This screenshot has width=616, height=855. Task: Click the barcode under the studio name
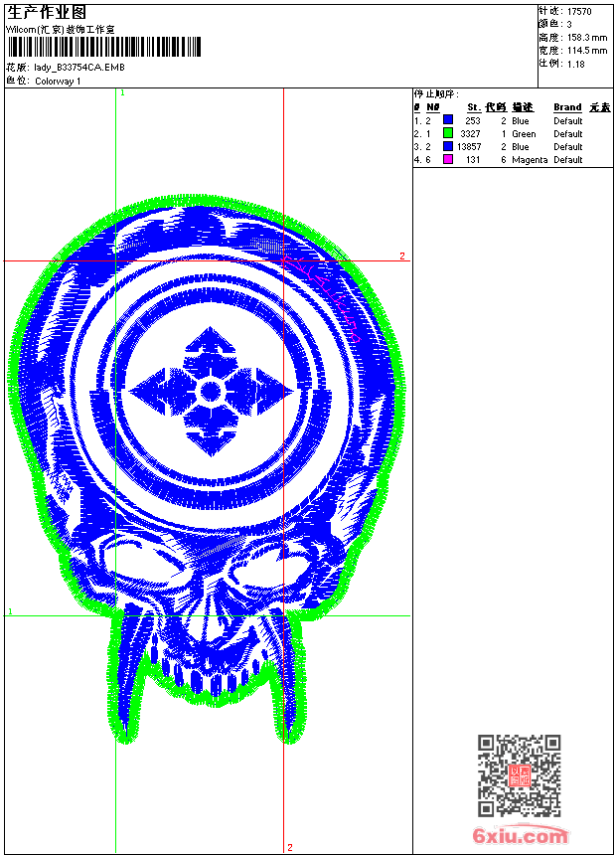[x=103, y=47]
